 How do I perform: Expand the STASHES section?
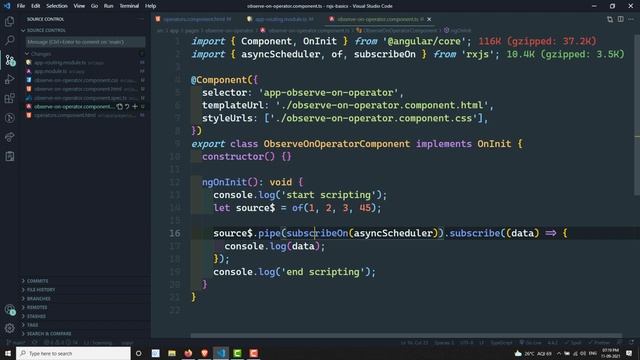tap(85, 316)
